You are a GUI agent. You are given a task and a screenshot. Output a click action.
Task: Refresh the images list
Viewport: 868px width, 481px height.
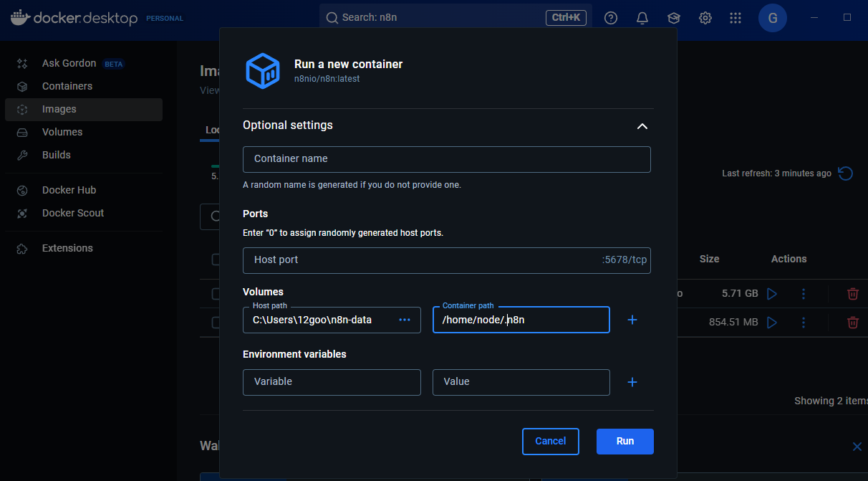845,173
